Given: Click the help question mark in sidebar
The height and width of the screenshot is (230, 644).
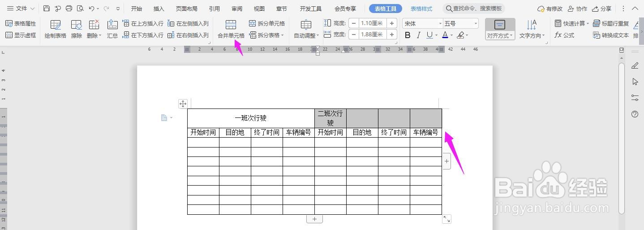Looking at the screenshot, I should tap(635, 114).
